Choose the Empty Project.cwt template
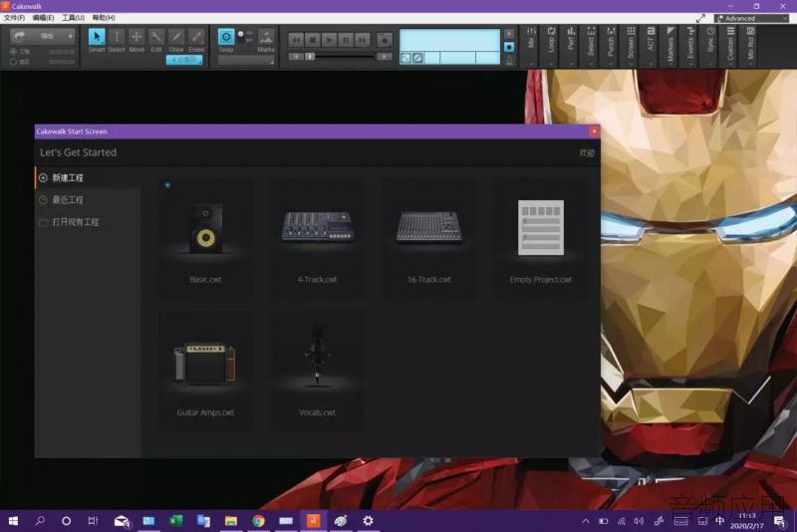The image size is (797, 532). [x=541, y=238]
